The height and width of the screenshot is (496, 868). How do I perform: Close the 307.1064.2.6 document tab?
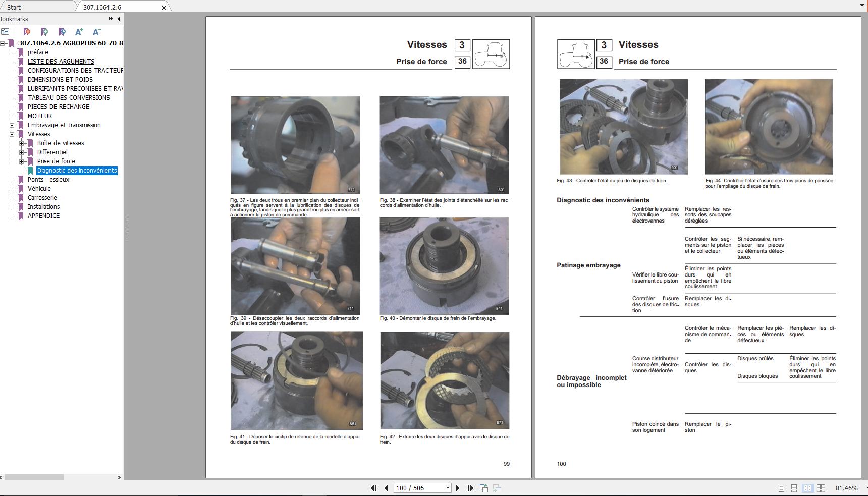coord(164,8)
